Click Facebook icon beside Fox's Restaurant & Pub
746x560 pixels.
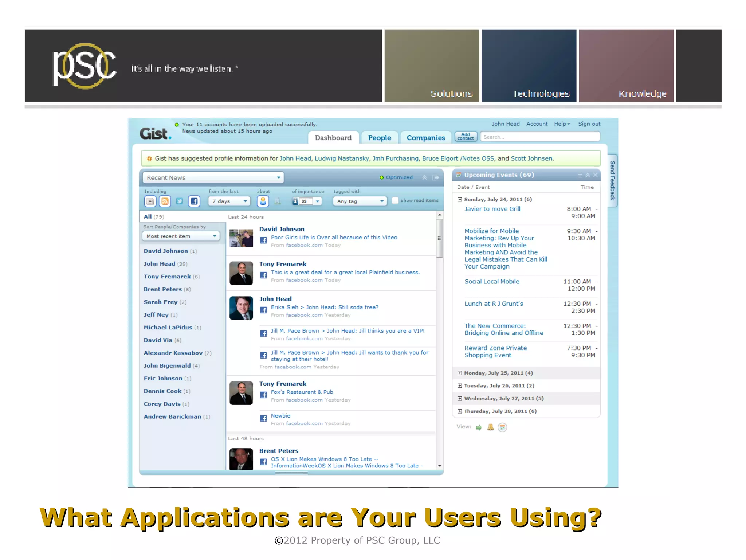(x=263, y=395)
